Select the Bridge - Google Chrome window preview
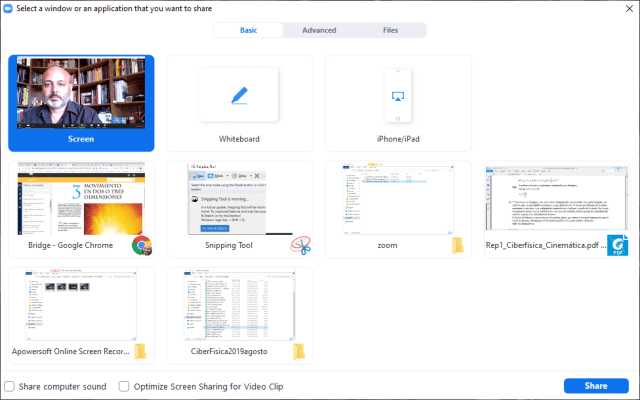 coord(81,199)
